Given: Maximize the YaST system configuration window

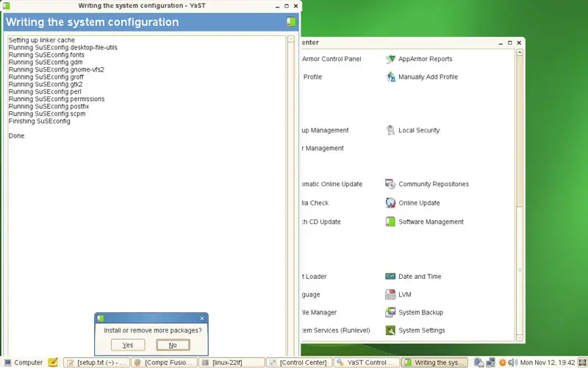Looking at the screenshot, I should click(287, 6).
